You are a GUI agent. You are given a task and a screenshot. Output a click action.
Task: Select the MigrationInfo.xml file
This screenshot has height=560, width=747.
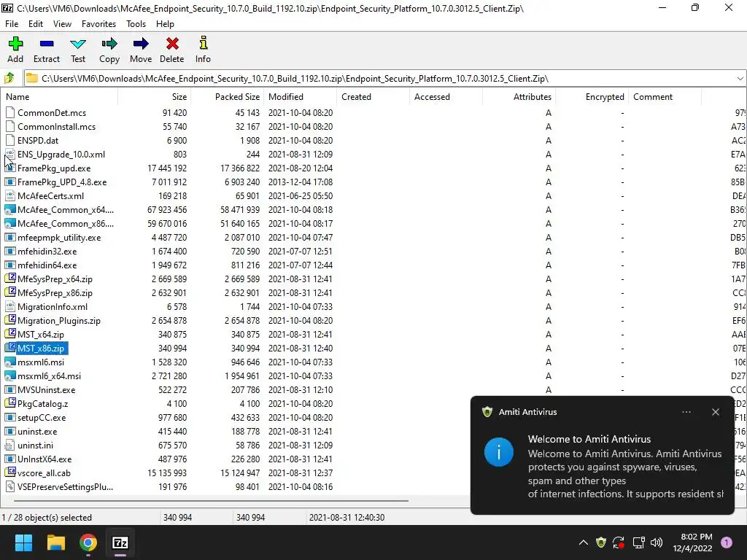pos(53,307)
